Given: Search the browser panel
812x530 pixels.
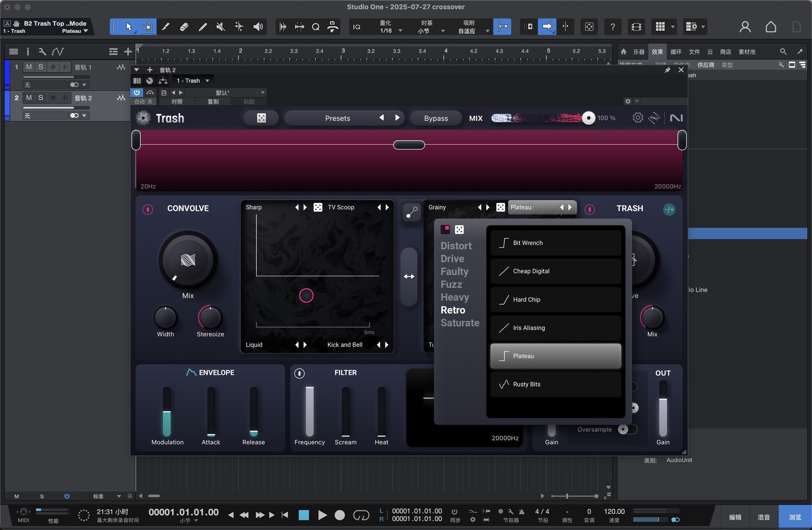Looking at the screenshot, I should 783,52.
